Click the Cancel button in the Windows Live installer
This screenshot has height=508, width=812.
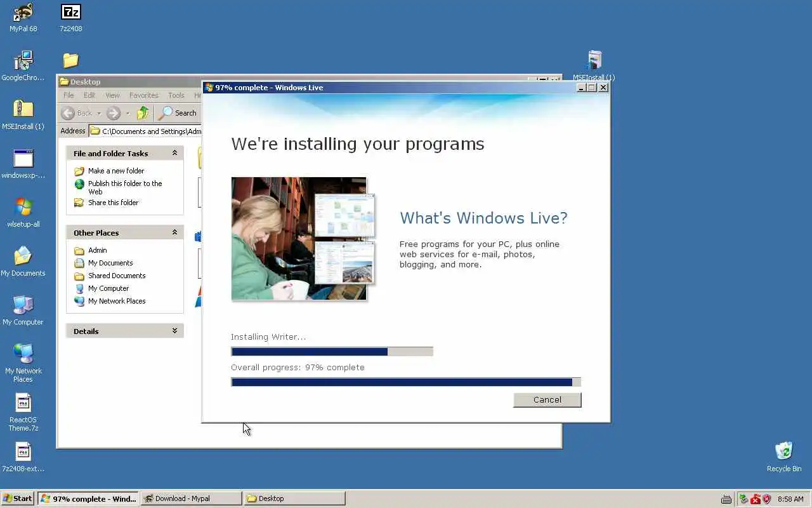coord(547,399)
